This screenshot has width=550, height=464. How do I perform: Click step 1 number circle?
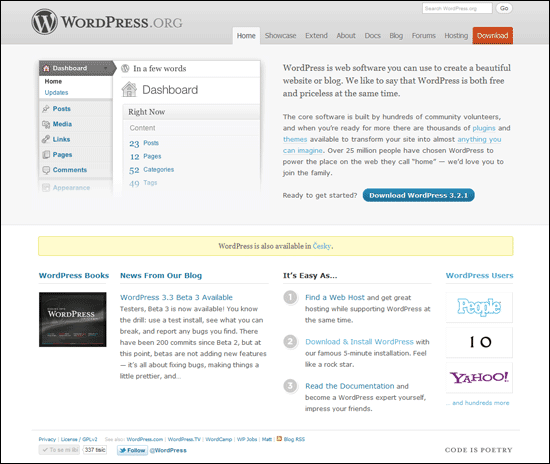coord(290,297)
